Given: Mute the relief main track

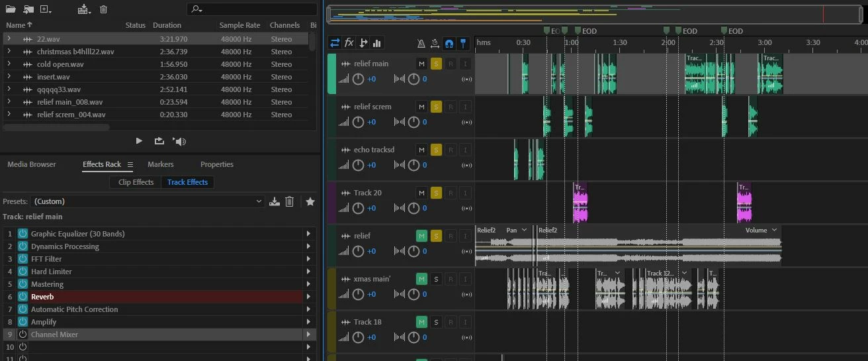Looking at the screenshot, I should point(421,64).
